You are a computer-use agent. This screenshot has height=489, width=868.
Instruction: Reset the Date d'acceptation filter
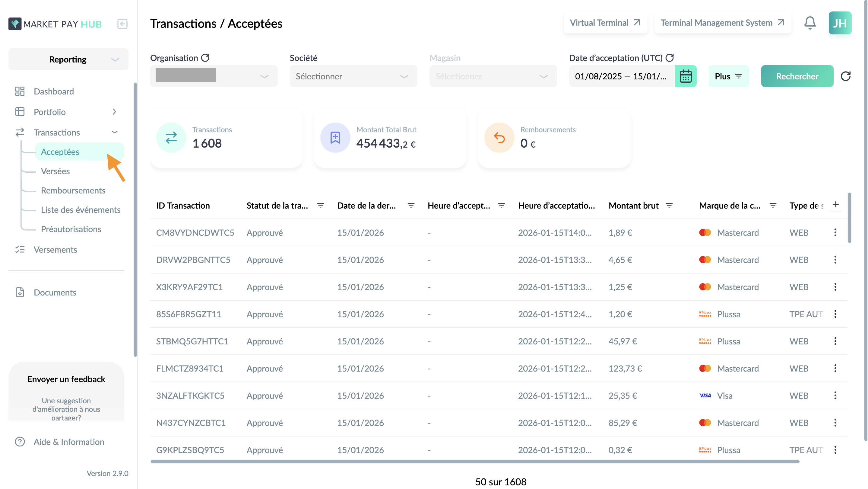coord(670,58)
